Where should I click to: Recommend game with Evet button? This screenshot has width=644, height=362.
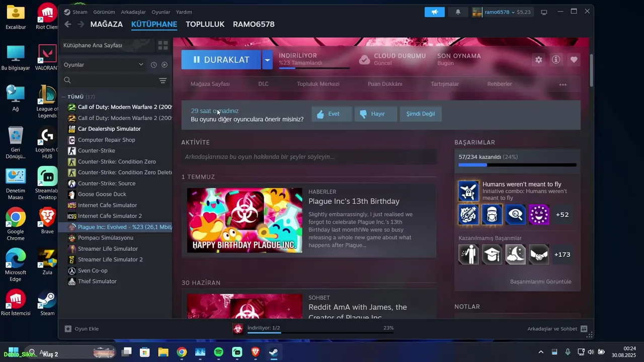click(332, 114)
